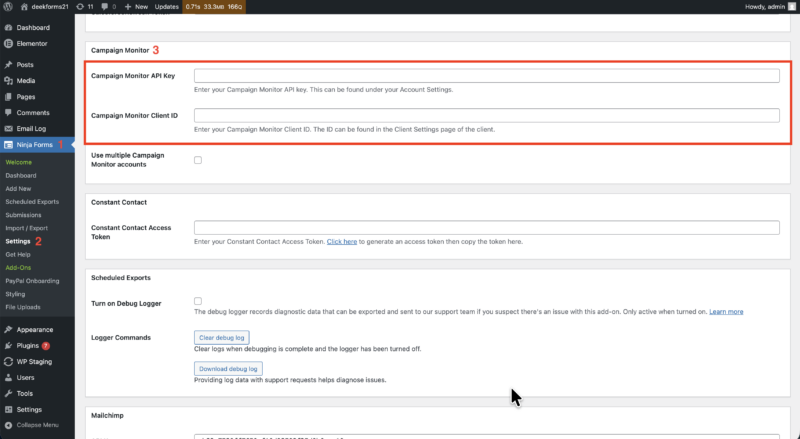
Task: Open Ninja Forms Dashboard submenu item
Action: [21, 176]
